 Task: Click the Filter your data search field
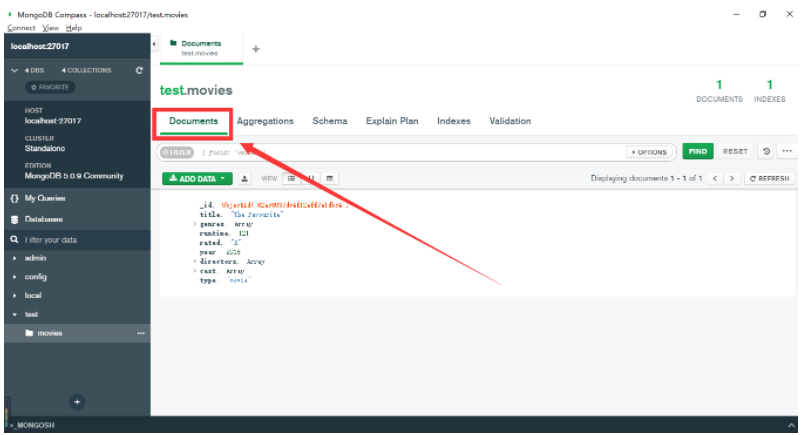tap(77, 240)
